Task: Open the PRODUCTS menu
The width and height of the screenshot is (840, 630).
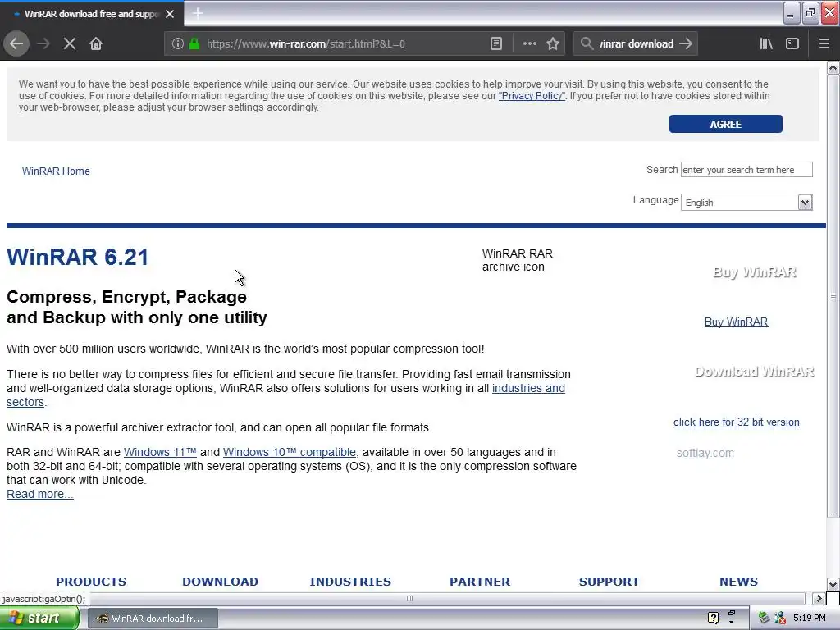Action: point(91,582)
